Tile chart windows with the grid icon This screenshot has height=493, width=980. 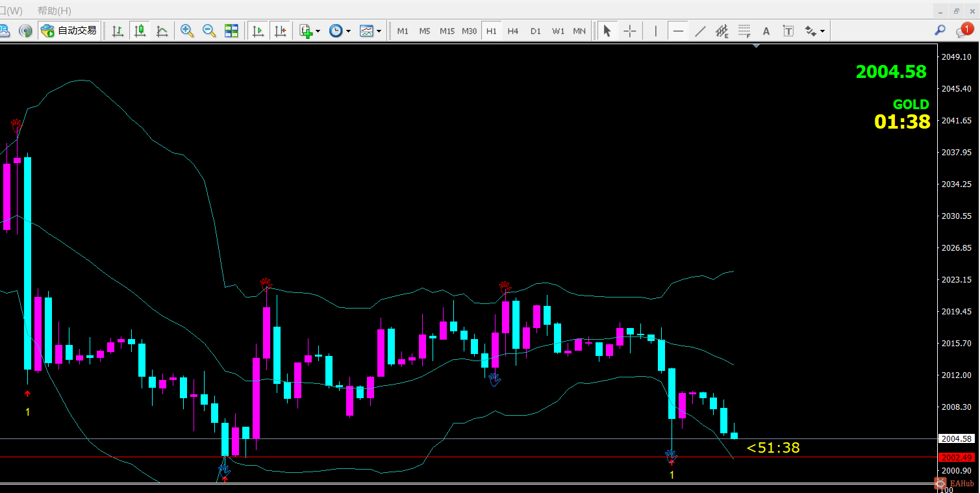click(x=231, y=31)
